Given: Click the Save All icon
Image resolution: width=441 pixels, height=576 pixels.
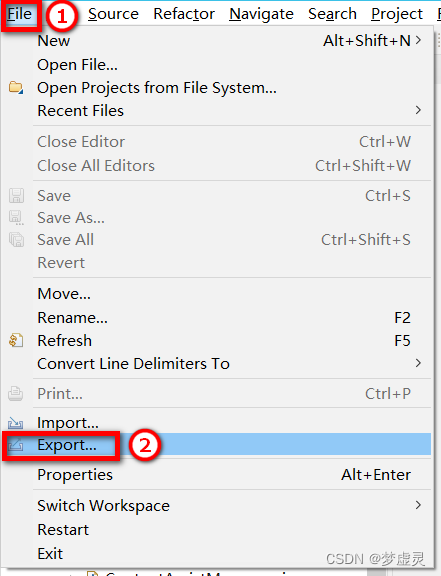Looking at the screenshot, I should coord(16,240).
